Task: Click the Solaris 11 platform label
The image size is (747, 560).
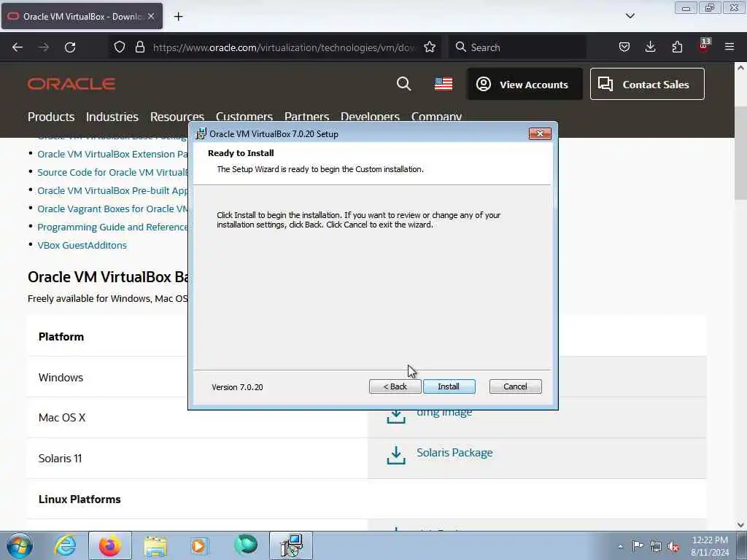Action: (x=60, y=459)
